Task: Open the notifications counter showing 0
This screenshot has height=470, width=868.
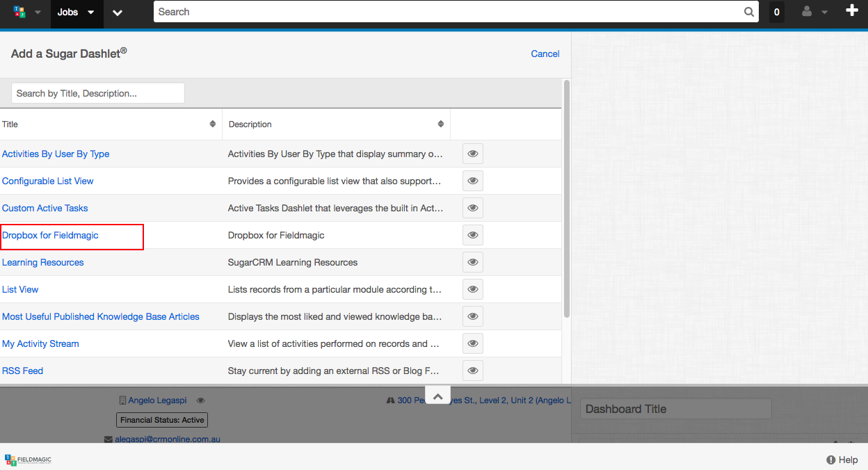Action: click(777, 12)
